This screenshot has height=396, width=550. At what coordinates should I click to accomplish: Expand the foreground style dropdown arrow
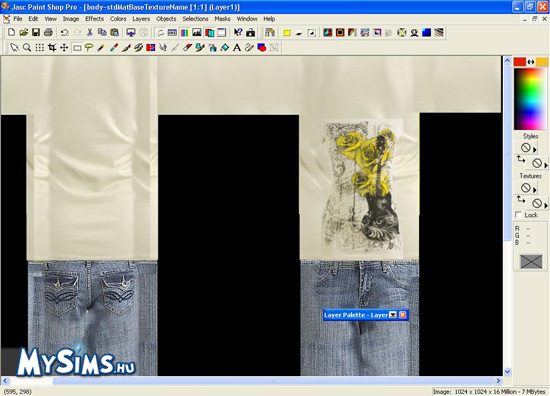(535, 150)
